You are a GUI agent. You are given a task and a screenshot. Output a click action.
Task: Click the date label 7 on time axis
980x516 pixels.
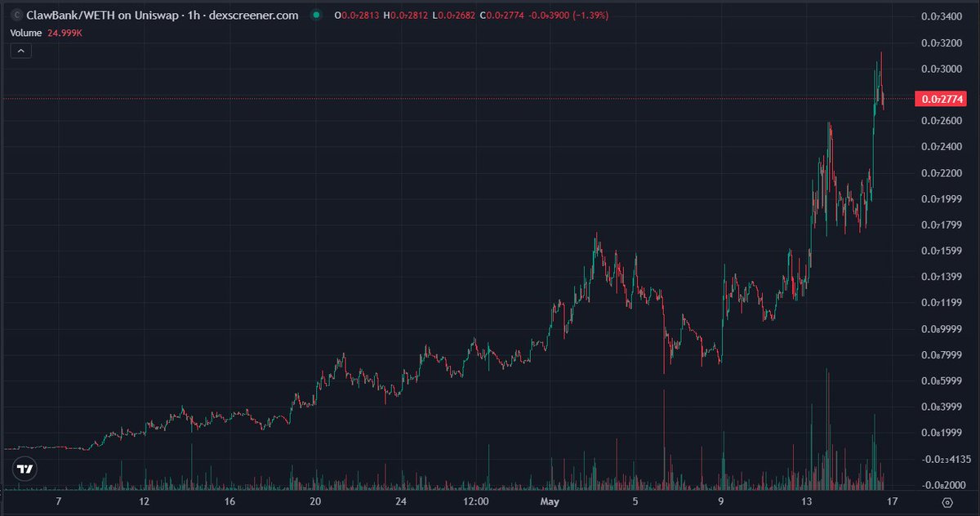(x=58, y=502)
